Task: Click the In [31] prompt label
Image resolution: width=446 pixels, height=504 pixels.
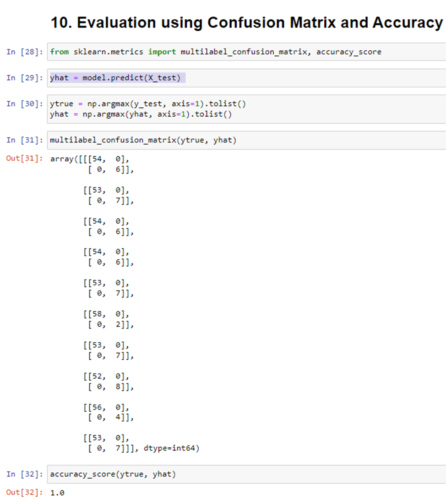Action: pos(24,140)
